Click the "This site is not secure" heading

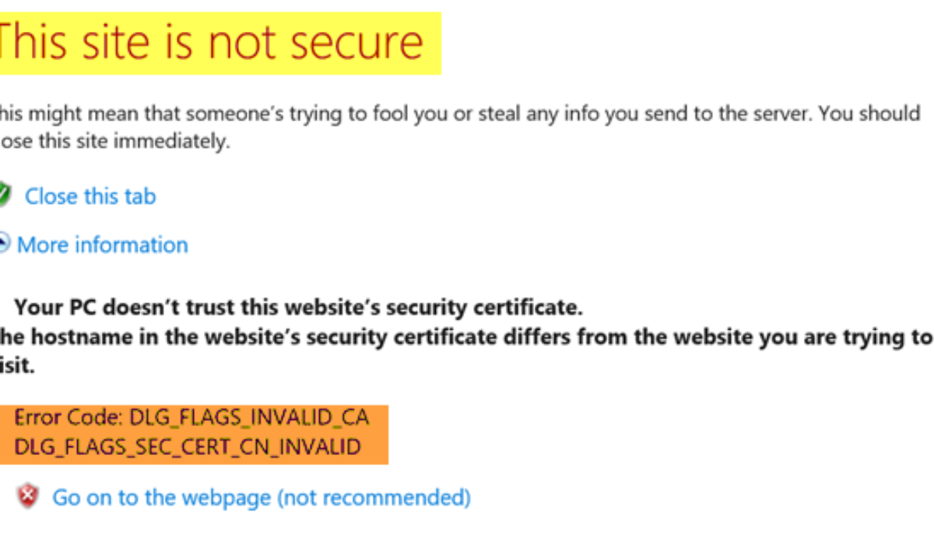tap(212, 42)
